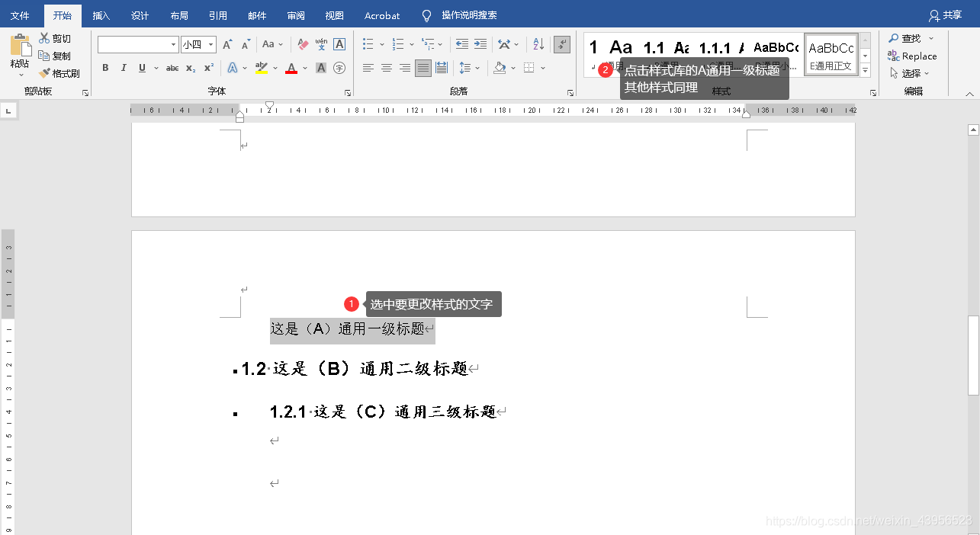Apply distributed alignment icon
Viewport: 980px width, 535px height.
[x=442, y=68]
